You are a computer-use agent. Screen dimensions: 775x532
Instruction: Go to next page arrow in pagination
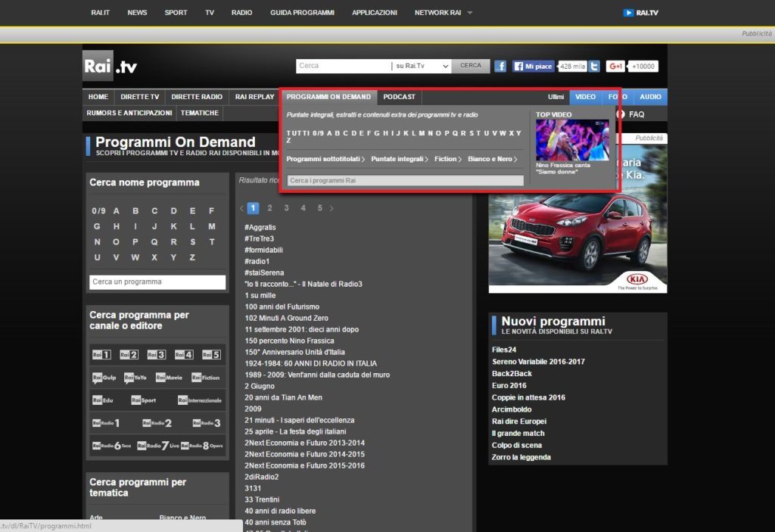(x=331, y=208)
